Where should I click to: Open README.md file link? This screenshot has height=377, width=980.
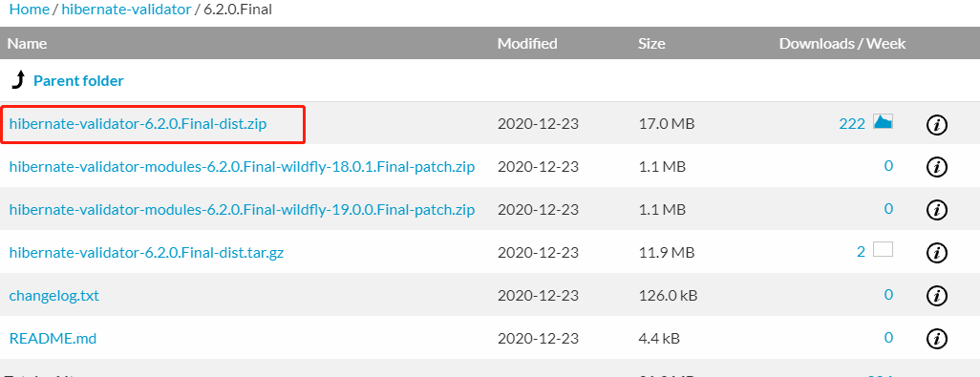(x=53, y=338)
